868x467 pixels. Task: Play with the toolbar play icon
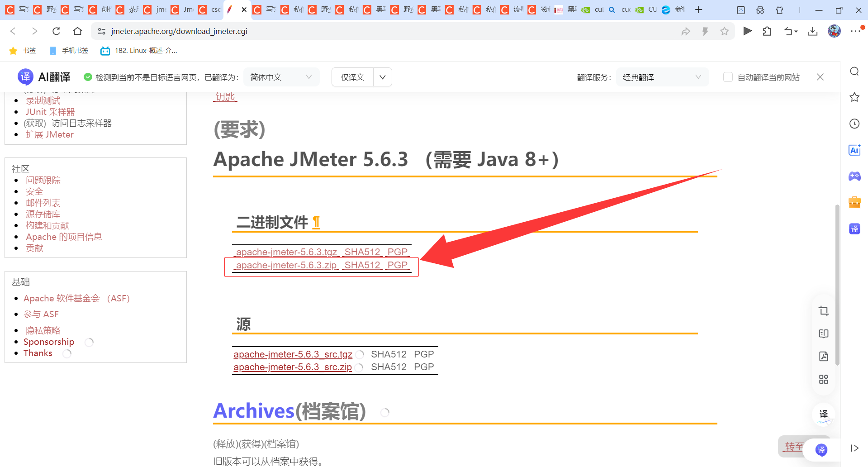(x=748, y=31)
